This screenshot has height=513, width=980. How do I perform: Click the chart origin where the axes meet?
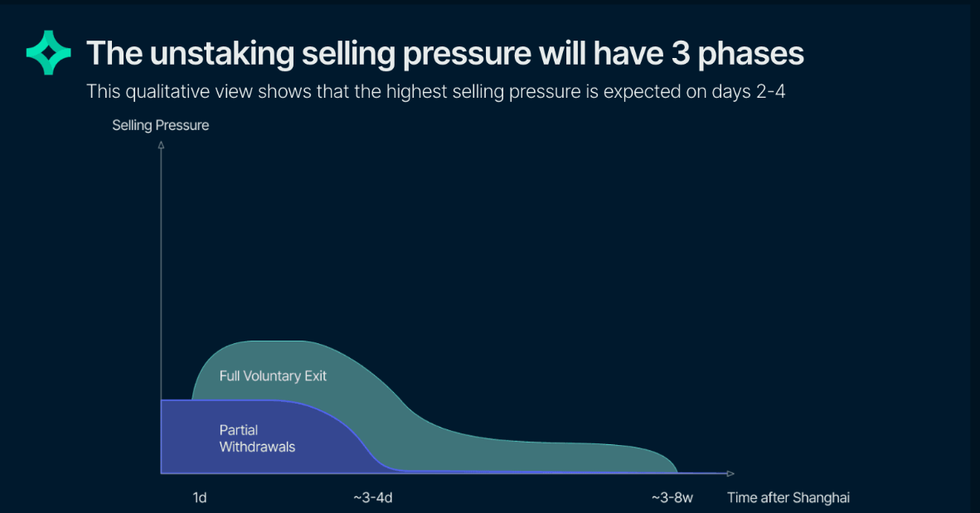tap(161, 473)
